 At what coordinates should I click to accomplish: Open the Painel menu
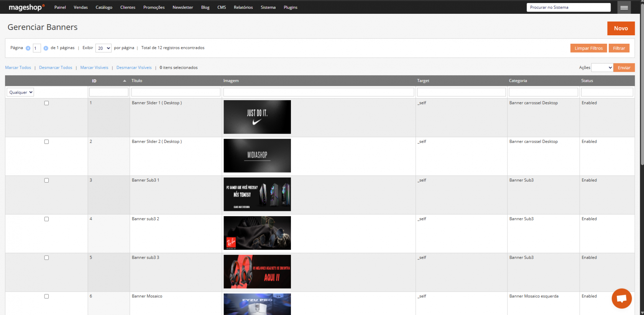[x=60, y=7]
